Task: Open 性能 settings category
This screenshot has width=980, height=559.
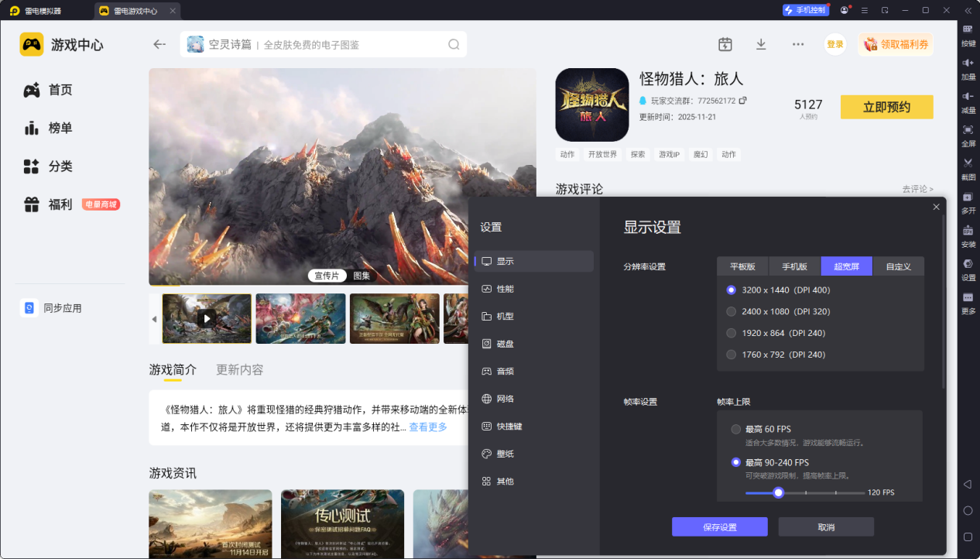Action: 534,289
